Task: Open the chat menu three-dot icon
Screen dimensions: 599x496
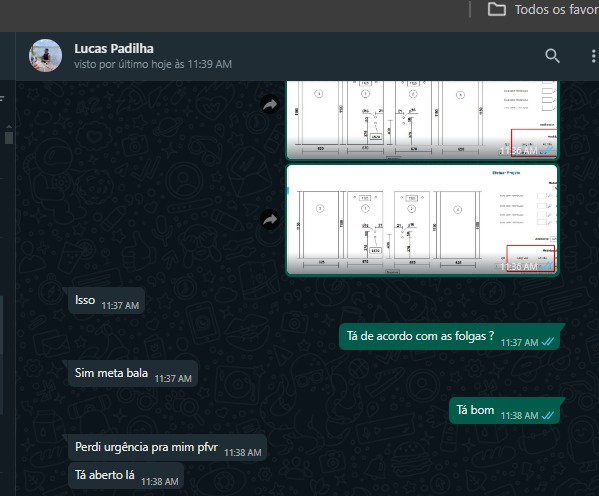Action: [x=593, y=56]
